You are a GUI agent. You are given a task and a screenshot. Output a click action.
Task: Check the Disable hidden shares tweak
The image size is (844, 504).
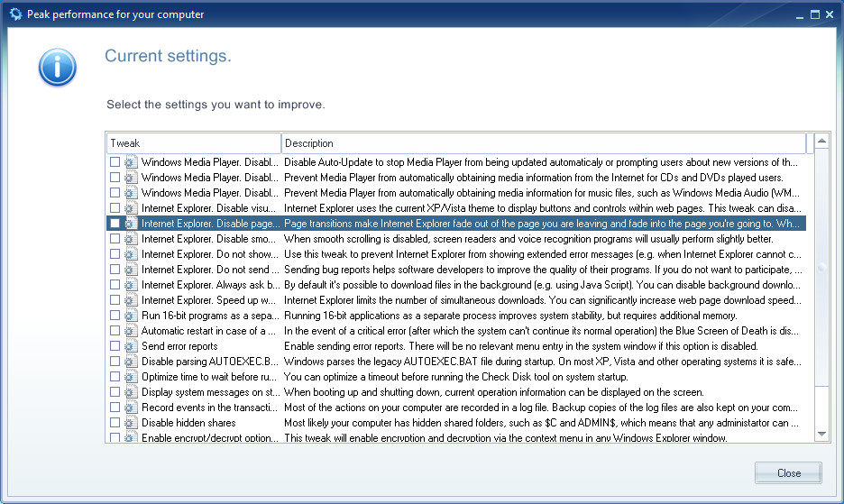tap(115, 423)
